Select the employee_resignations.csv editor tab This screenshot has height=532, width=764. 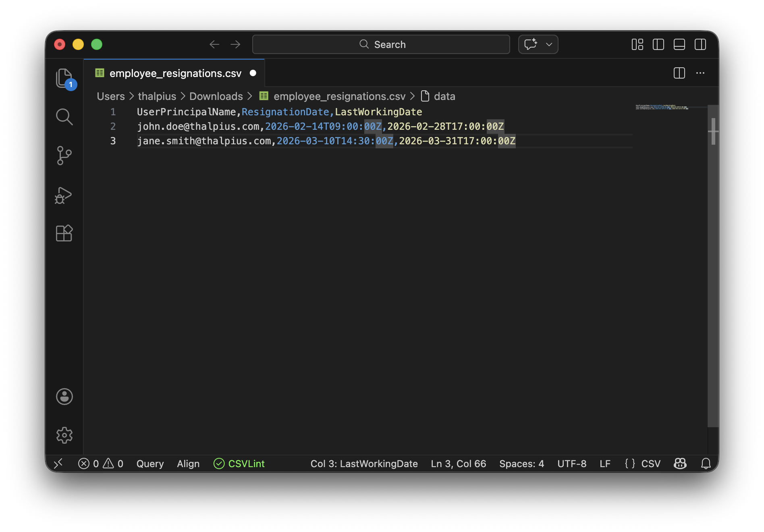[175, 73]
